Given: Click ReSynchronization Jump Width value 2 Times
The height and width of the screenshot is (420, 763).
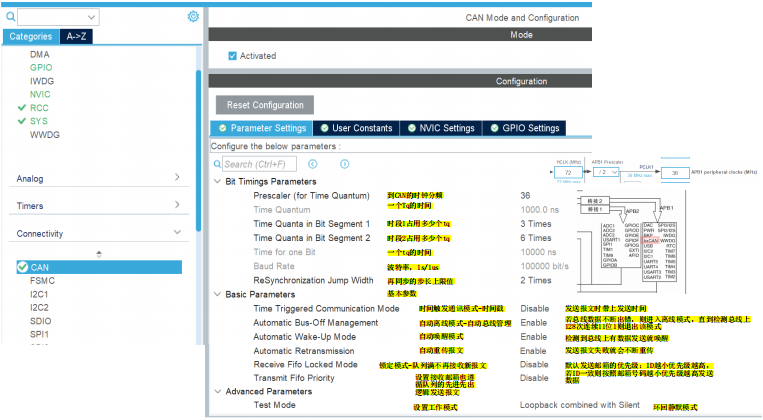Looking at the screenshot, I should pyautogui.click(x=536, y=280).
